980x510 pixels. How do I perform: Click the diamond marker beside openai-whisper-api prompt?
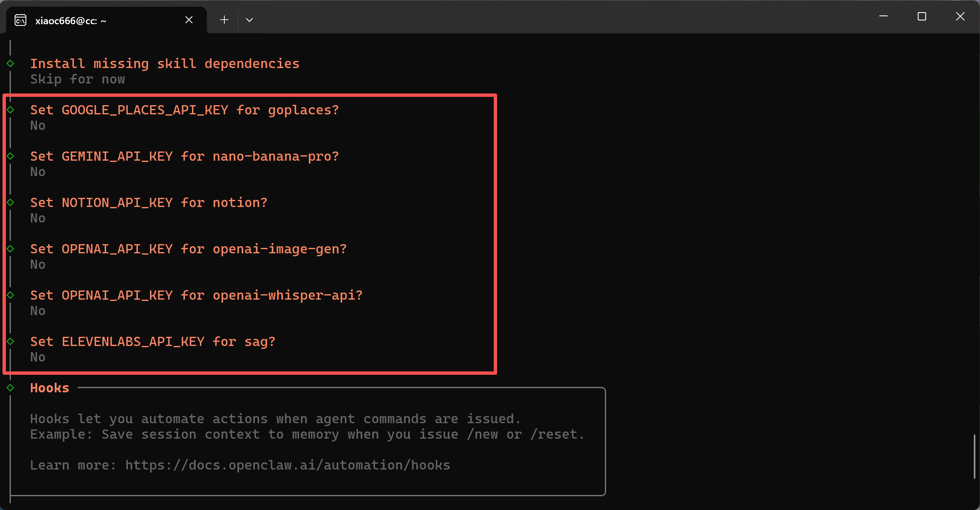(10, 295)
